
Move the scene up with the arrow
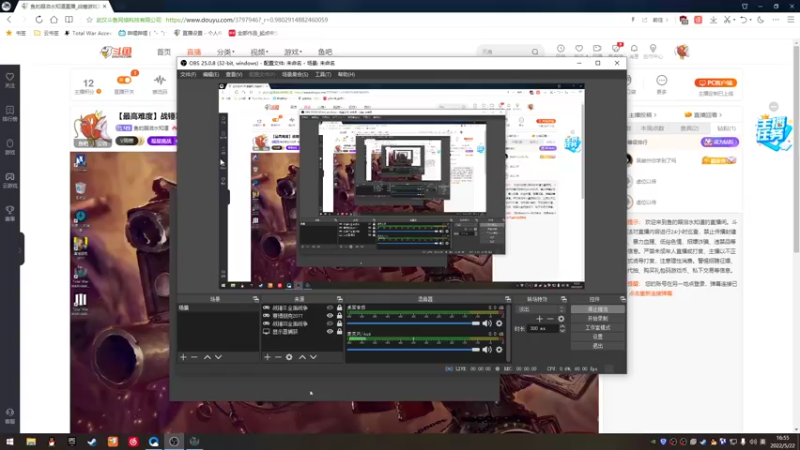click(207, 357)
